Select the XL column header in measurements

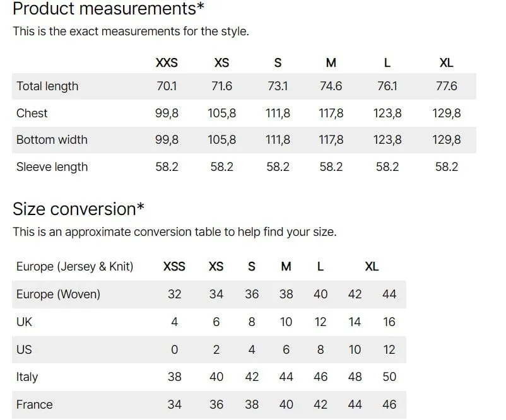point(446,62)
